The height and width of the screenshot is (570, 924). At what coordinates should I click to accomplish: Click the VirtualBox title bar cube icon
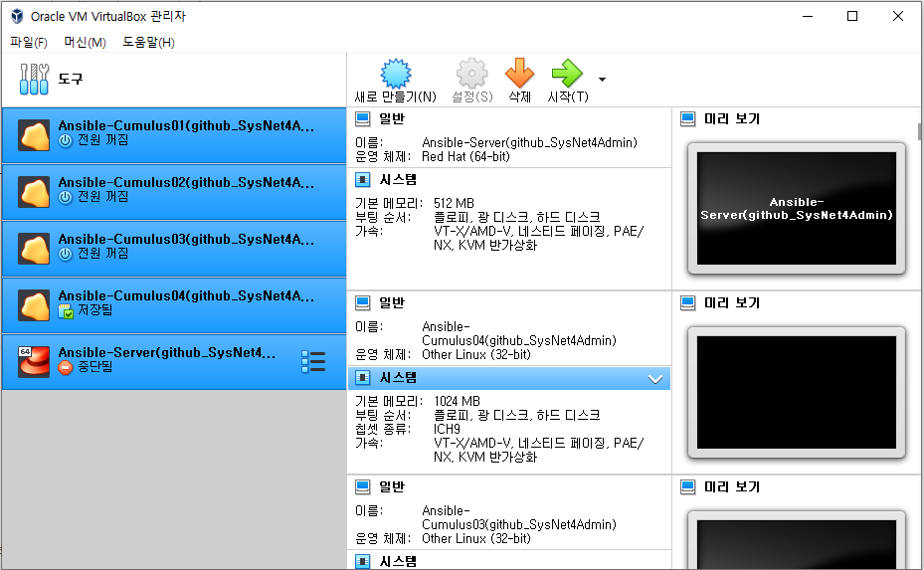click(x=17, y=17)
